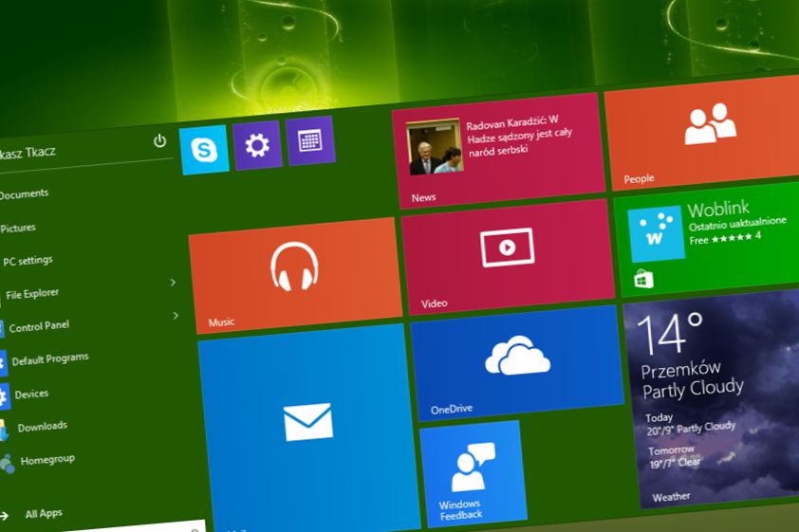The image size is (799, 532).
Task: Show All Apps list
Action: click(x=44, y=513)
